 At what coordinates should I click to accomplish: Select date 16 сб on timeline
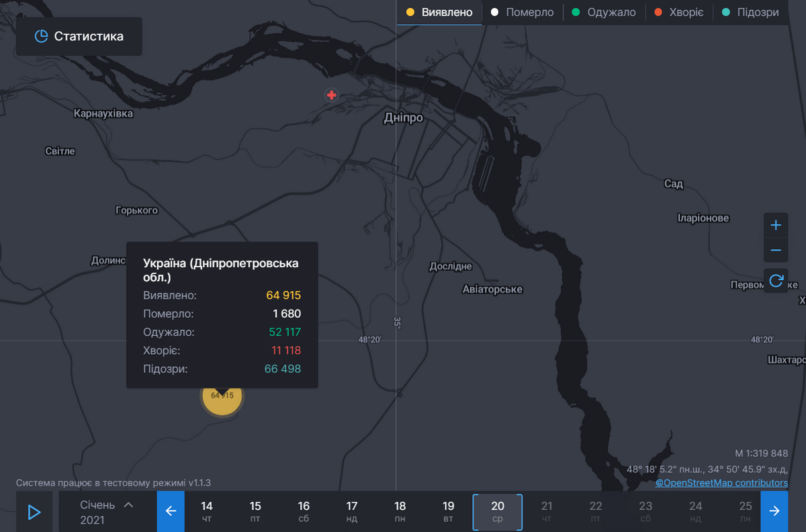point(304,512)
